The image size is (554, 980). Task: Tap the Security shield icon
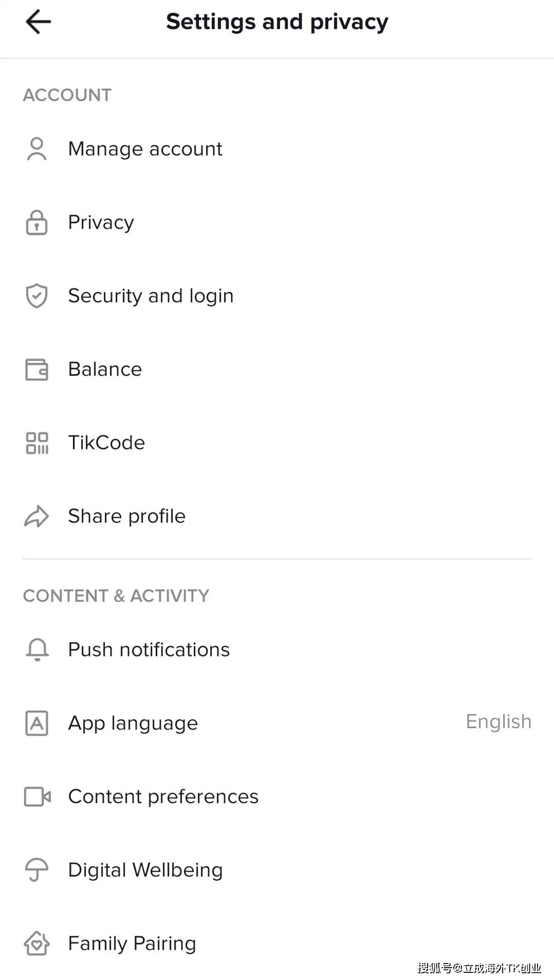(36, 296)
